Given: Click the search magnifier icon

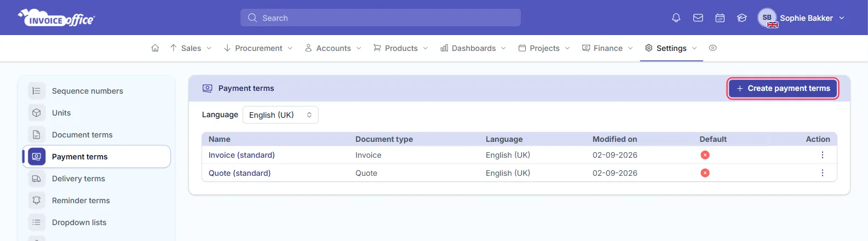Looking at the screenshot, I should (x=252, y=18).
